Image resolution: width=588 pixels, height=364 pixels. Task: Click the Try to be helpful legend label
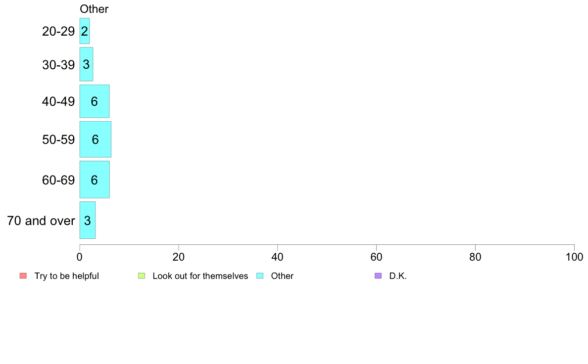pyautogui.click(x=67, y=276)
